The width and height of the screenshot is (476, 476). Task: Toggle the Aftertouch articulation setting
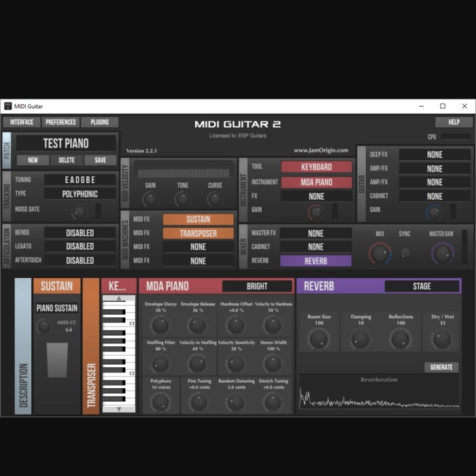coord(80,260)
